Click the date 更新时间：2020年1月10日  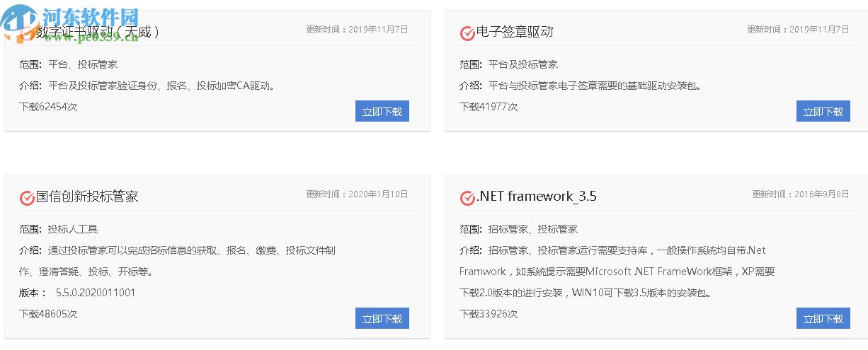click(x=358, y=194)
